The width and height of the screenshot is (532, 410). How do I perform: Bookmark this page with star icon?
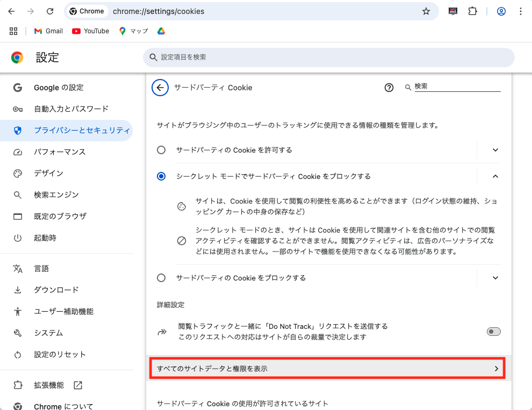(426, 11)
